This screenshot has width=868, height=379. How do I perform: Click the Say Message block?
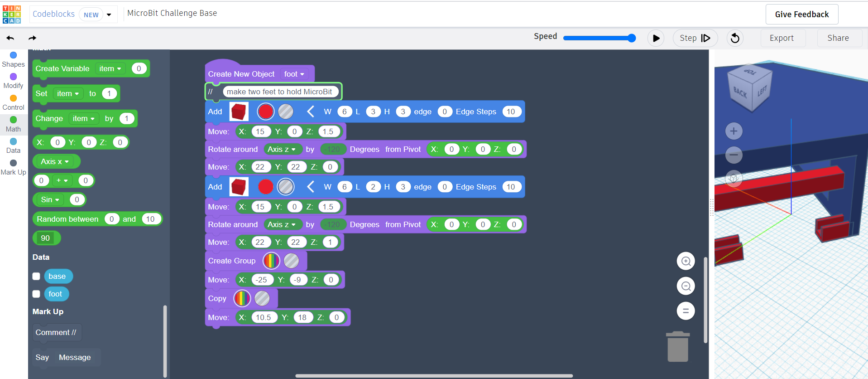66,357
